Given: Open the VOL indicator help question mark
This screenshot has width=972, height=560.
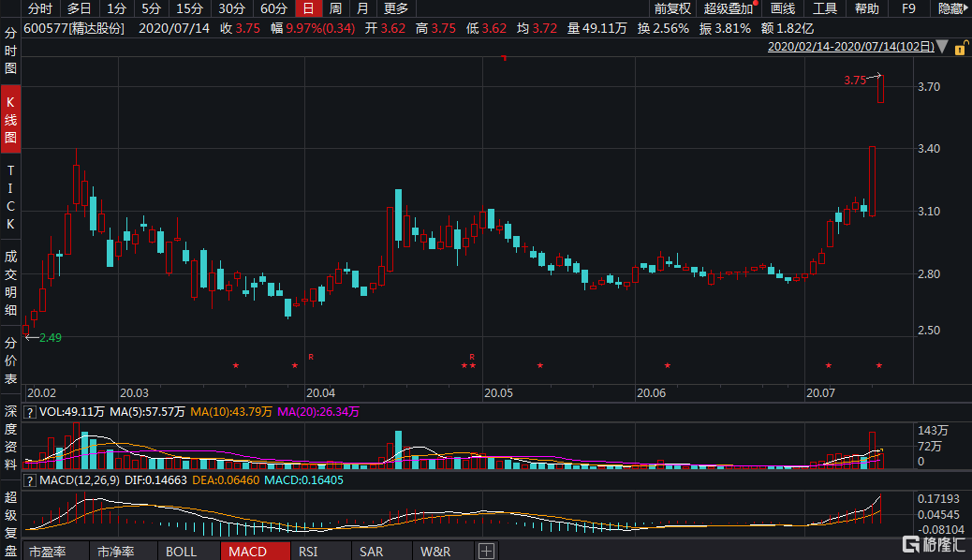Looking at the screenshot, I should pos(29,411).
